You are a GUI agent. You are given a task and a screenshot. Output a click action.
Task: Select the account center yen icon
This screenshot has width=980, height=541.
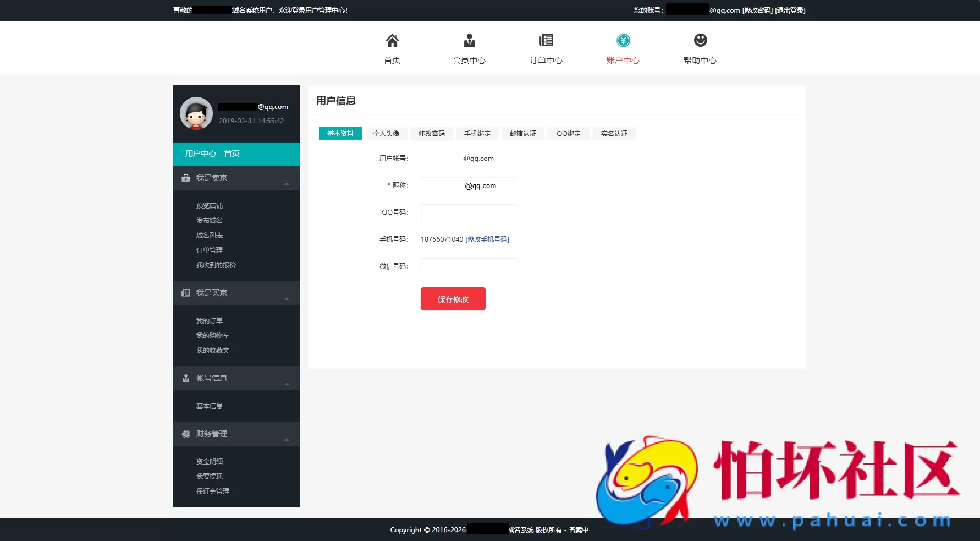623,40
